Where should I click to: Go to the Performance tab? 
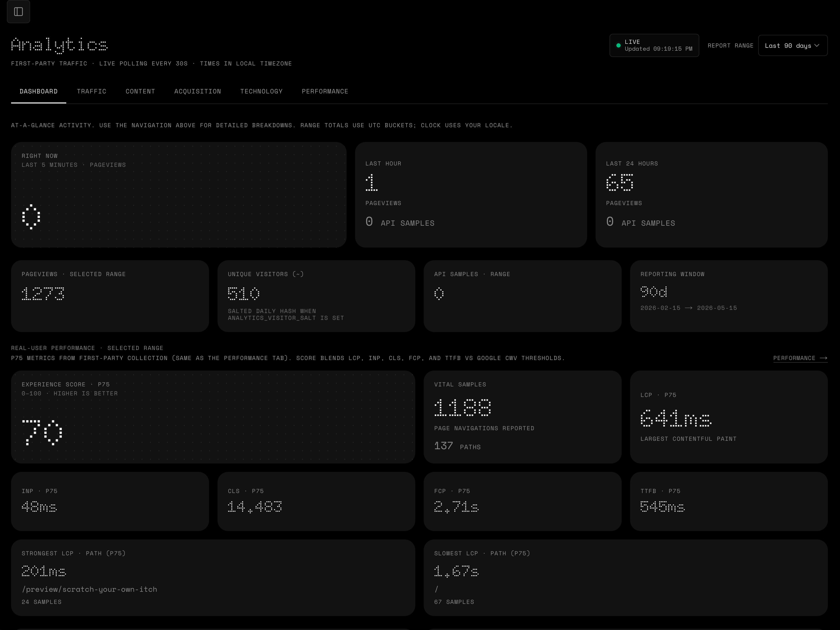tap(325, 92)
